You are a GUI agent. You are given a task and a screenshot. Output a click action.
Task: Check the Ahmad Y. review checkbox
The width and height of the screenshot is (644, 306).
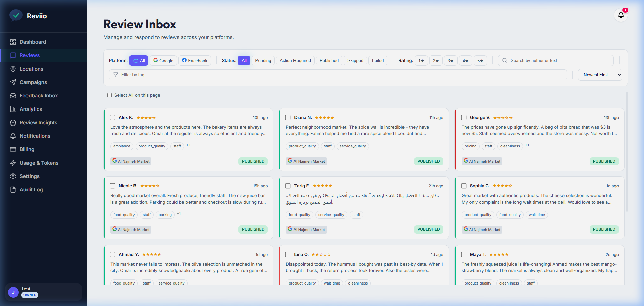113,255
